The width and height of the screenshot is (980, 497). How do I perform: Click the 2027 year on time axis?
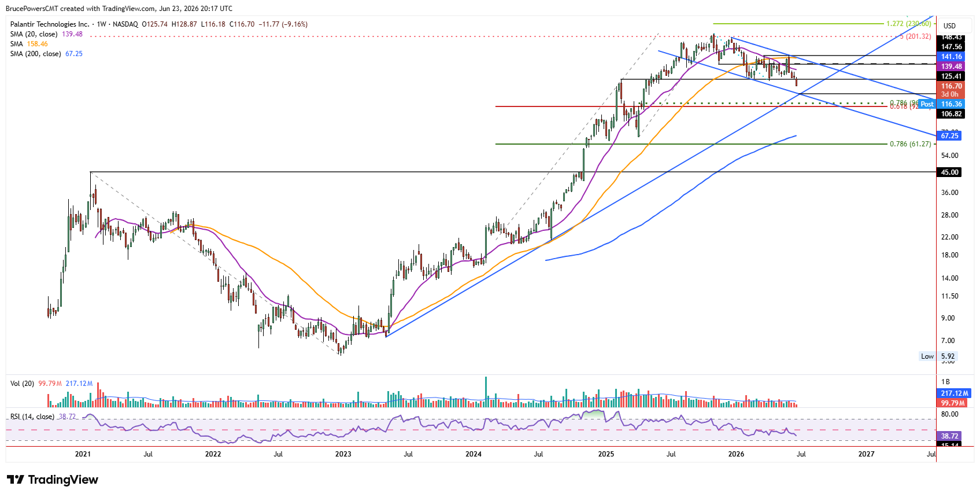tap(866, 454)
